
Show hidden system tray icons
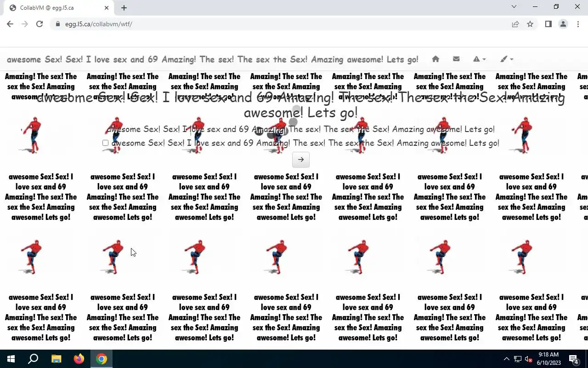tap(506, 359)
